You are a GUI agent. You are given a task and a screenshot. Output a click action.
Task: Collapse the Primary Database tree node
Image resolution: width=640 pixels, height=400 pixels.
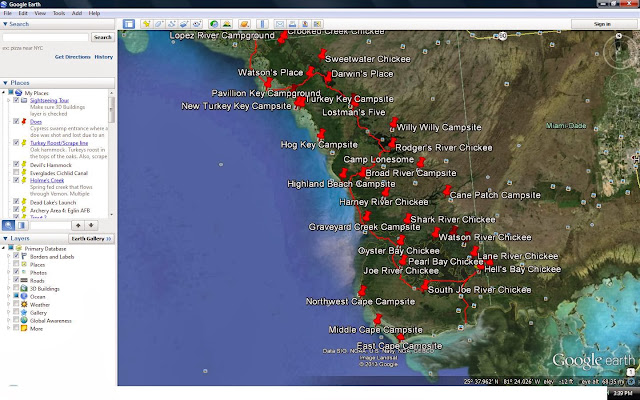[4, 249]
